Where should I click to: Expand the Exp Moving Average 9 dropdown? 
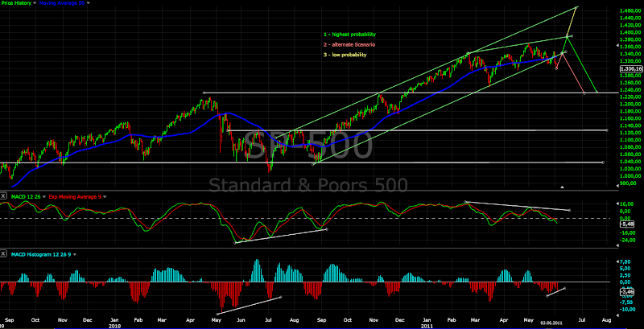[x=105, y=197]
